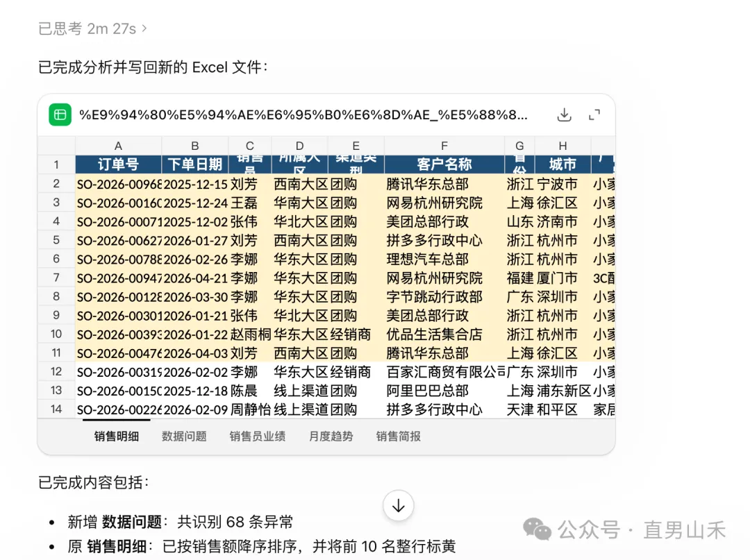Select the cell 2026-04-03
Image resolution: width=750 pixels, height=560 pixels.
(194, 353)
